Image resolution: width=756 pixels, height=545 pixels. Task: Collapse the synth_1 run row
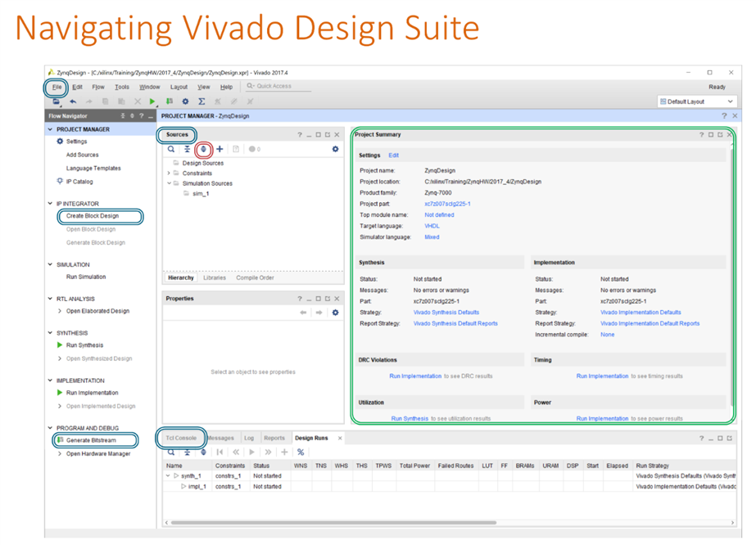pos(168,476)
